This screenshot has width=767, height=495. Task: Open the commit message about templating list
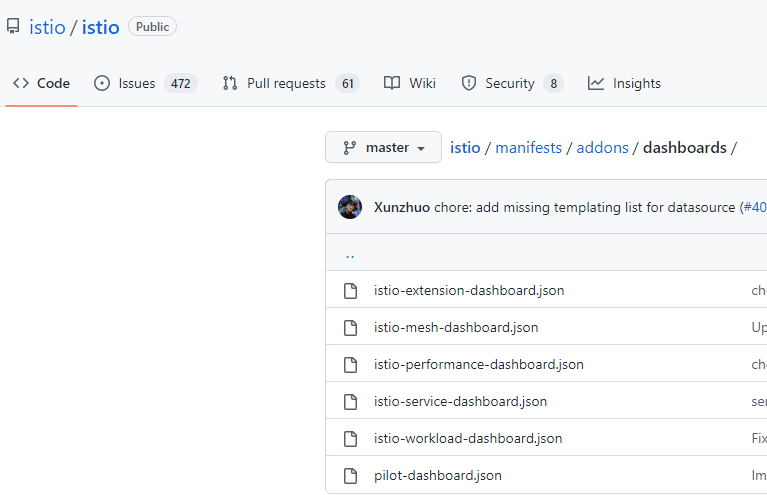point(585,207)
